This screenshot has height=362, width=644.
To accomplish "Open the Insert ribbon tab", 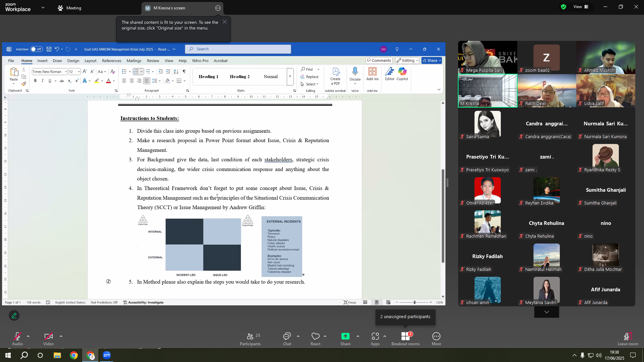I will point(42,61).
